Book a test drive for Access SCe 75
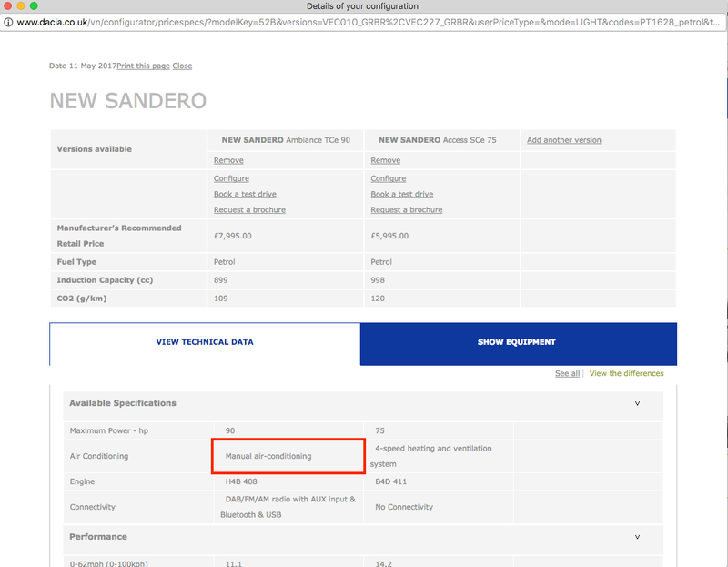The image size is (728, 567). point(401,194)
